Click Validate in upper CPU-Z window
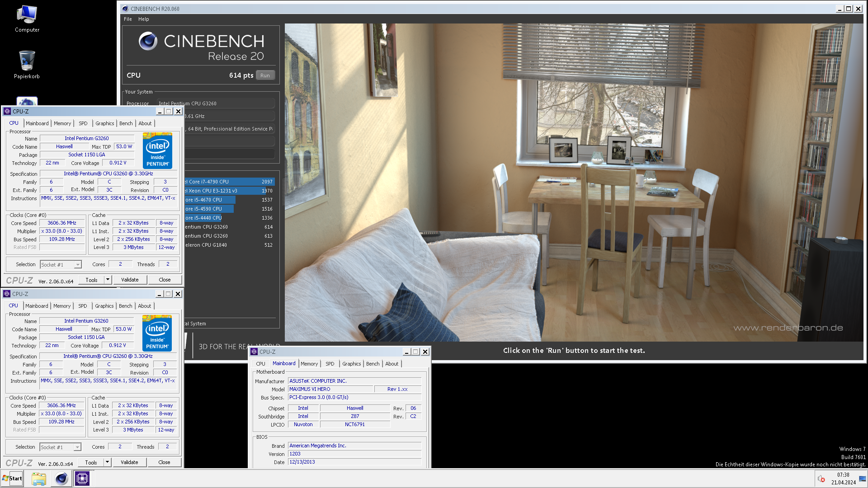 tap(130, 280)
